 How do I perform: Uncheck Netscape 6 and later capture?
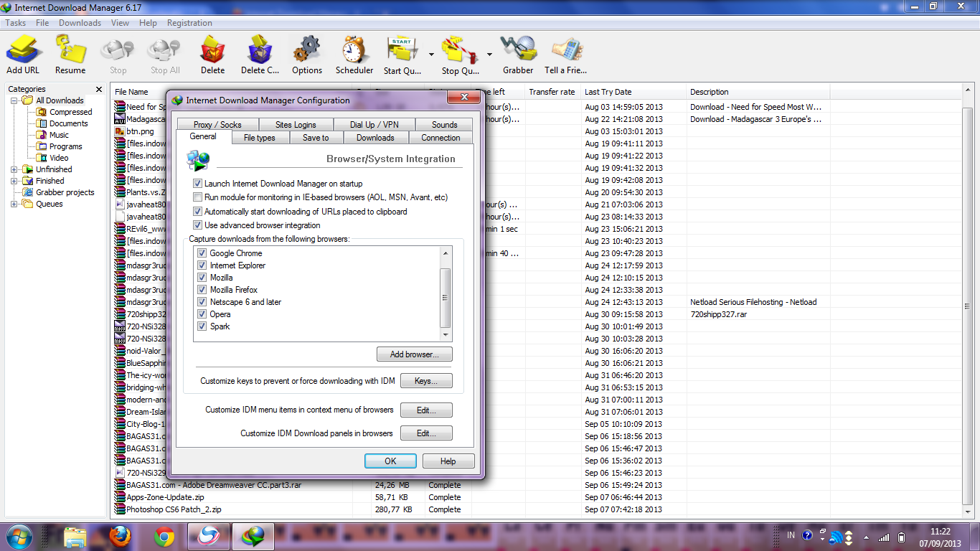[202, 302]
